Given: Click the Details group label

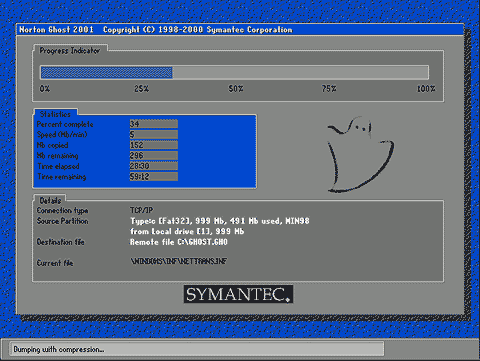Looking at the screenshot, I should click(x=50, y=200).
